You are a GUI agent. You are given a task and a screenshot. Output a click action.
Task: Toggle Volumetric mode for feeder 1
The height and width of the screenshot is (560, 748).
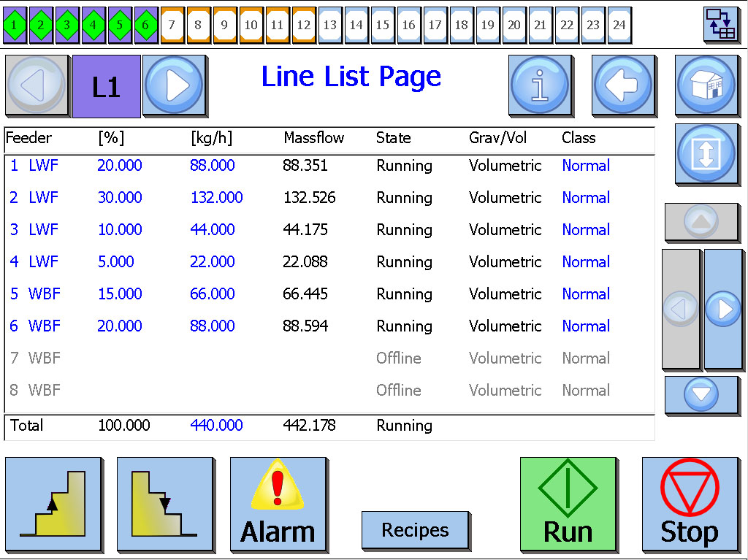pyautogui.click(x=505, y=166)
